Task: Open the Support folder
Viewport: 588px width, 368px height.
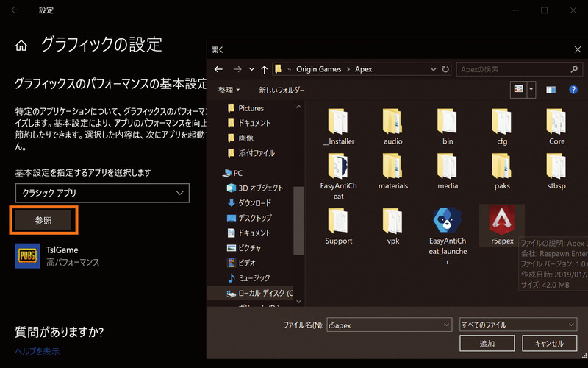Action: coord(338,227)
